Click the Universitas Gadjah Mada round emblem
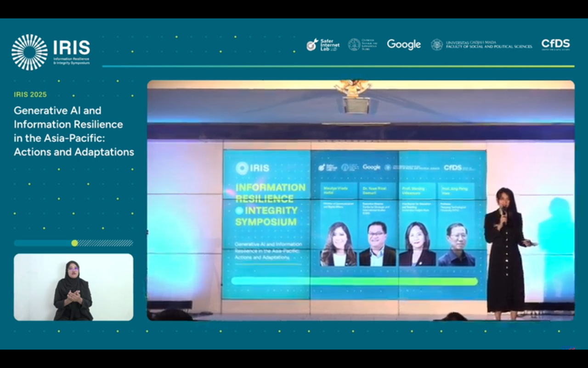The height and width of the screenshot is (368, 588). (436, 45)
